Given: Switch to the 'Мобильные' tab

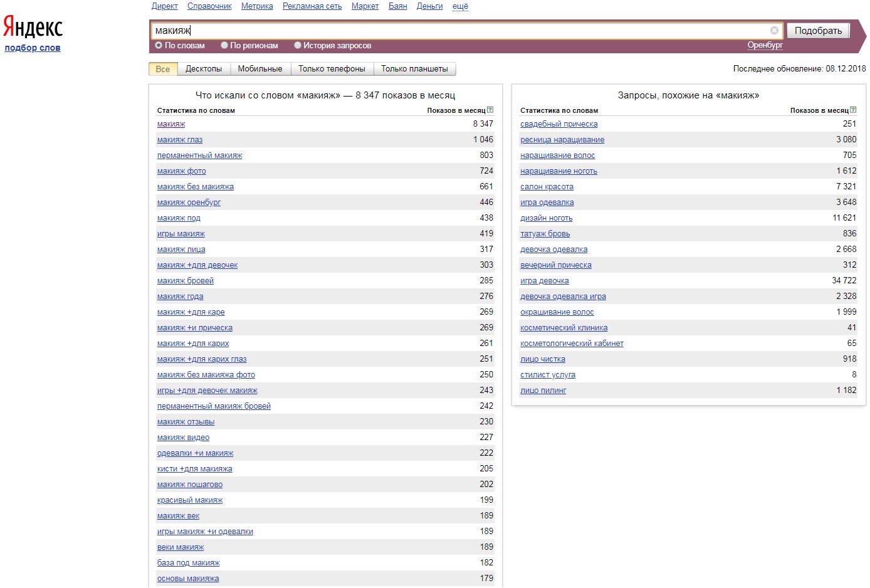Looking at the screenshot, I should click(x=260, y=69).
